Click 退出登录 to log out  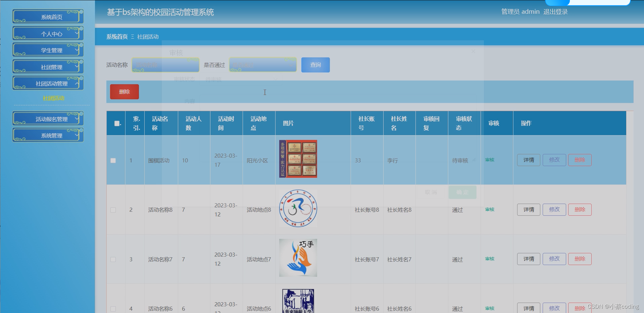point(555,12)
